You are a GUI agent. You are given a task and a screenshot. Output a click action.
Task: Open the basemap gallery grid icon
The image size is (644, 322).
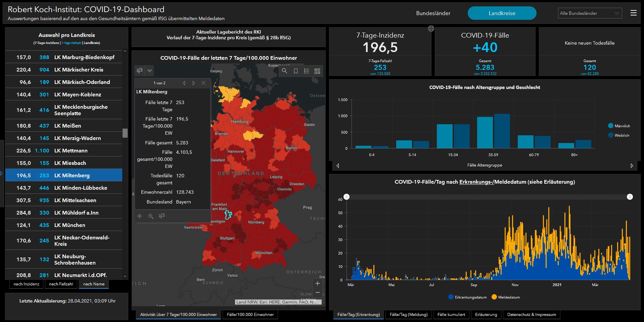pos(317,71)
